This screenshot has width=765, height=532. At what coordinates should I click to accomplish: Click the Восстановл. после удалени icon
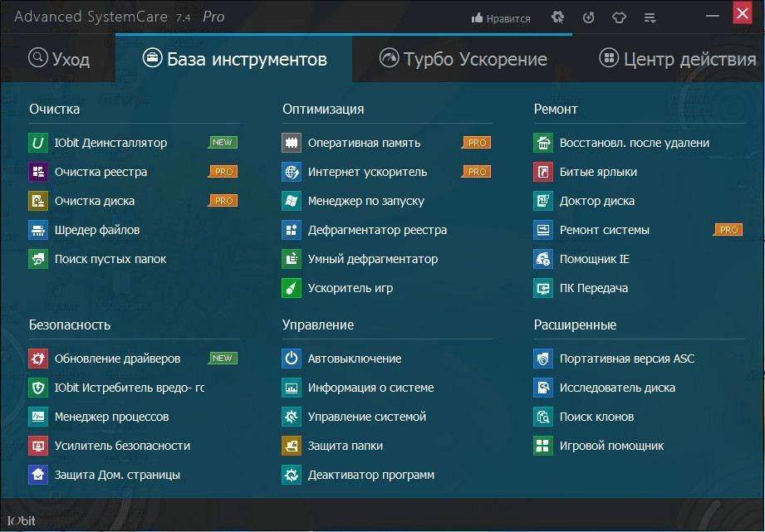543,143
